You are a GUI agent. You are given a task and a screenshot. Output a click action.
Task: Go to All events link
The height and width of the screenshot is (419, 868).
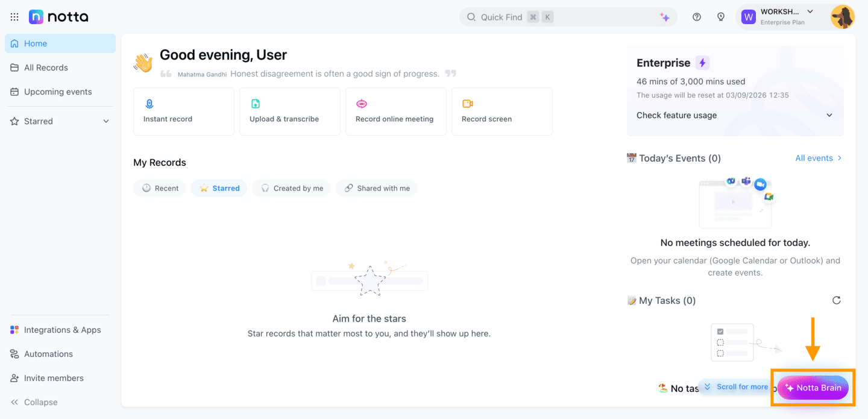tap(819, 158)
